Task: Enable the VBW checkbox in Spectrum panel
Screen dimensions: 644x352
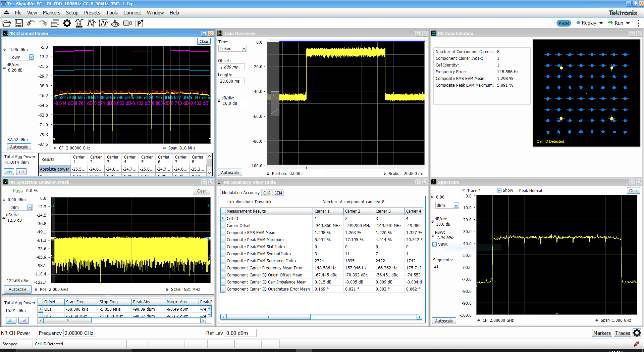Action: (x=435, y=245)
